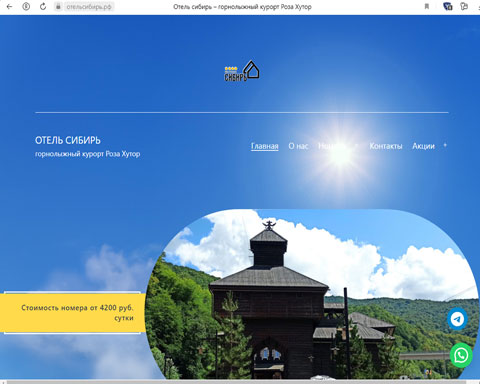Expand the arrow after Акции
The width and height of the screenshot is (480, 384).
tap(445, 145)
